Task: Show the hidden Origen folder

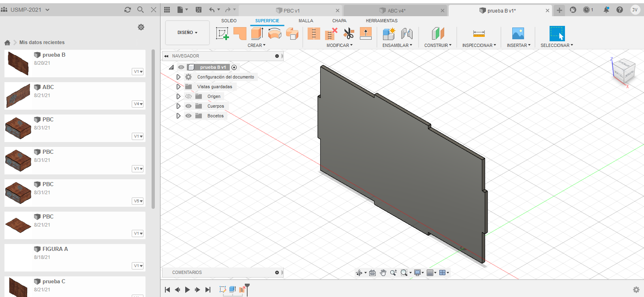Action: 188,96
